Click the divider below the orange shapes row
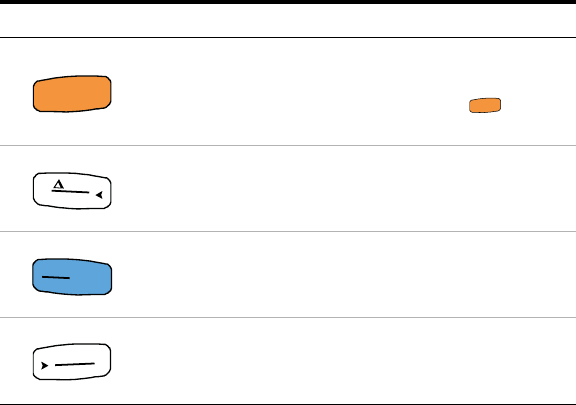The image size is (576, 405). [288, 146]
